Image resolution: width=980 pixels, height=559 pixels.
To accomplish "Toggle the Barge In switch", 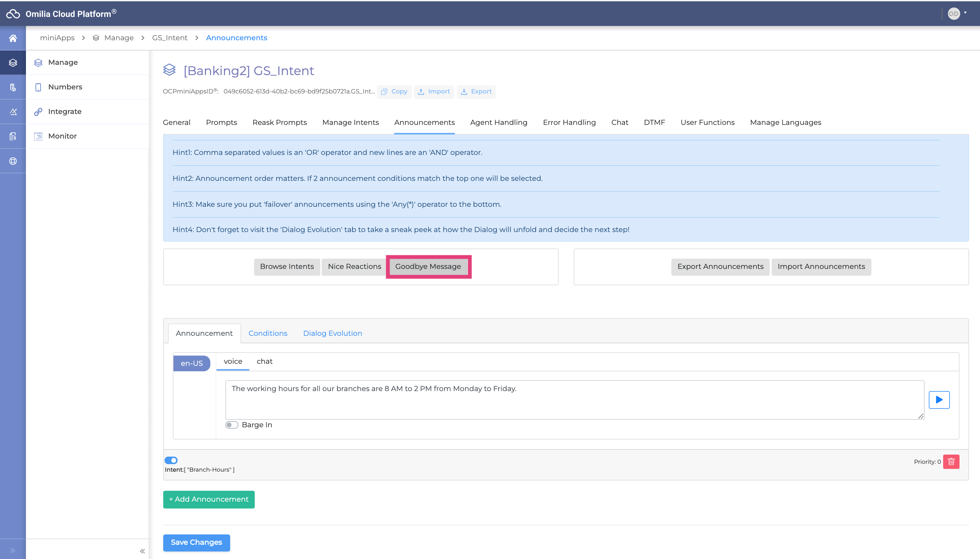I will point(232,425).
